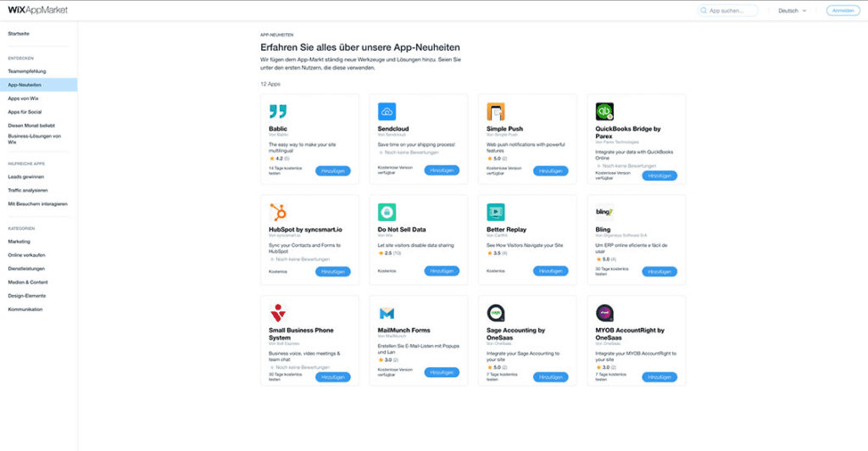Click the Better Replay app title
The height and width of the screenshot is (451, 868).
[507, 230]
